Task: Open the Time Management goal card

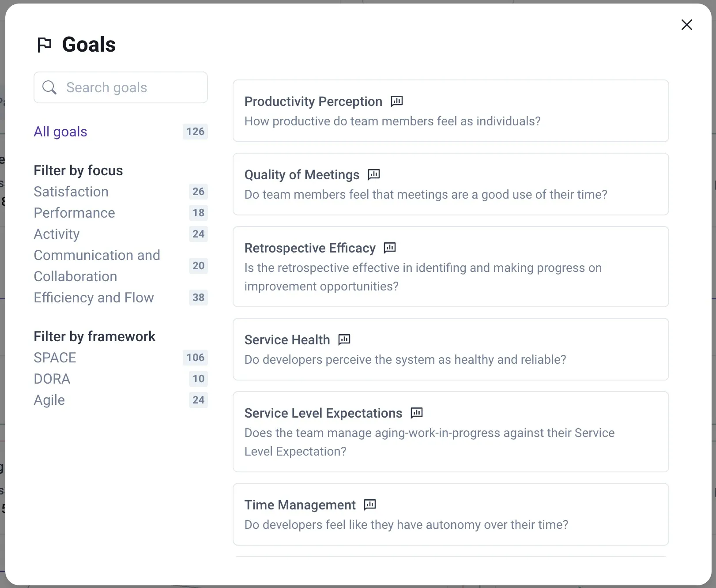Action: (450, 514)
